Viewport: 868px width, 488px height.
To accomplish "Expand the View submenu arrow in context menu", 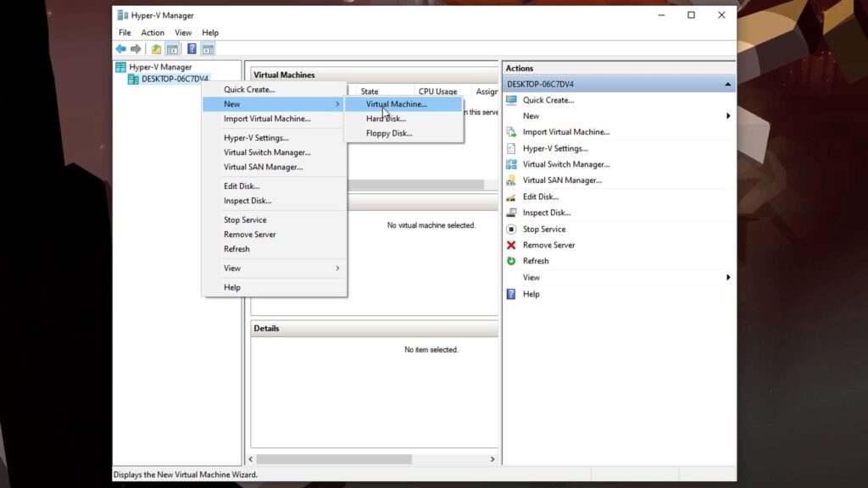I will pyautogui.click(x=337, y=268).
